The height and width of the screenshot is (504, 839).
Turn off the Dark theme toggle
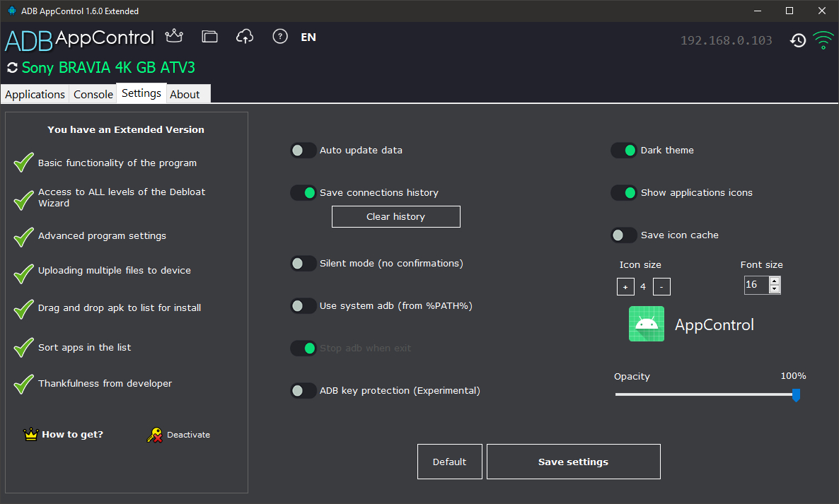click(x=624, y=151)
